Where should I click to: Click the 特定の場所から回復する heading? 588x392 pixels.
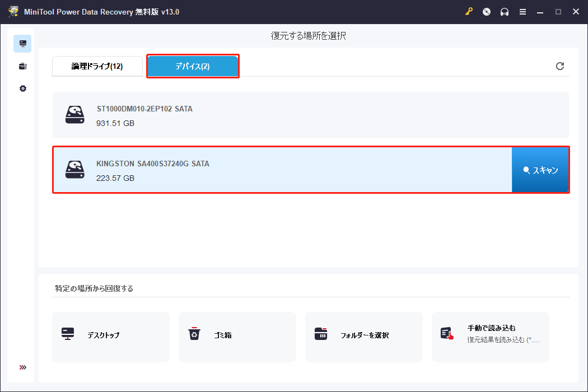tap(94, 288)
